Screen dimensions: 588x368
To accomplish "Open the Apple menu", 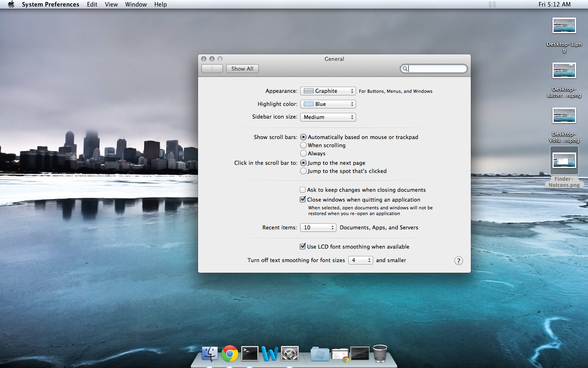I will [x=11, y=4].
